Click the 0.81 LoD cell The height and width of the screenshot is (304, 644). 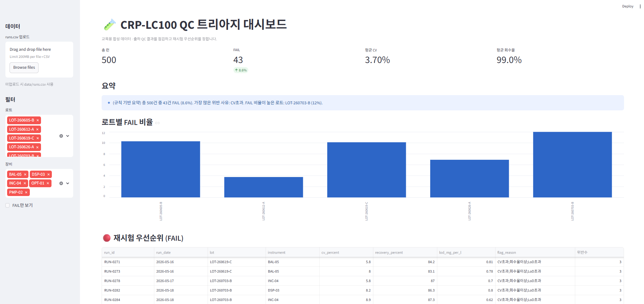(466, 262)
